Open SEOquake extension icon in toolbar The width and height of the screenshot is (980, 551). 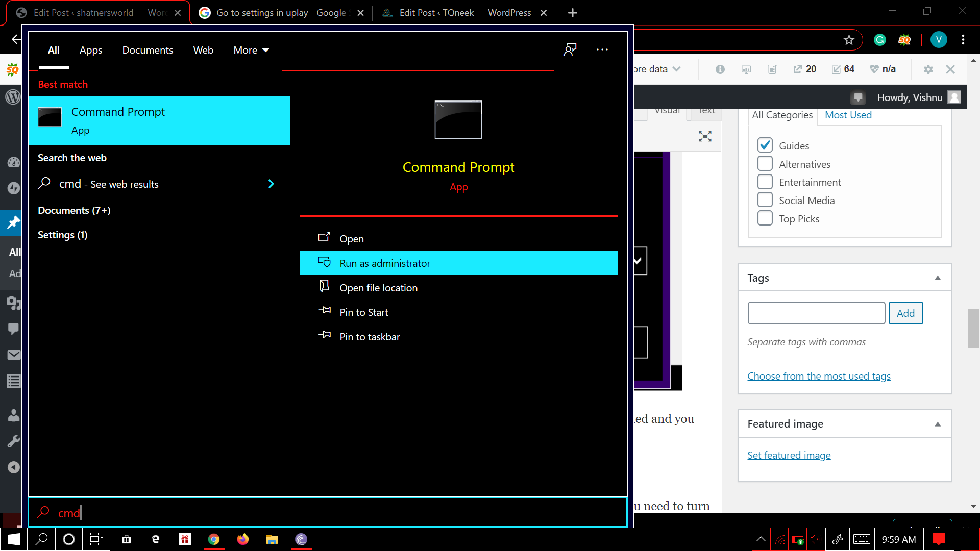point(904,40)
